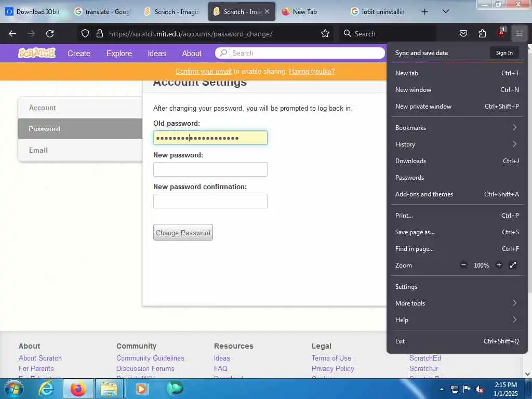Open uBlock extension icon with badge
Image resolution: width=532 pixels, height=399 pixels.
[501, 33]
